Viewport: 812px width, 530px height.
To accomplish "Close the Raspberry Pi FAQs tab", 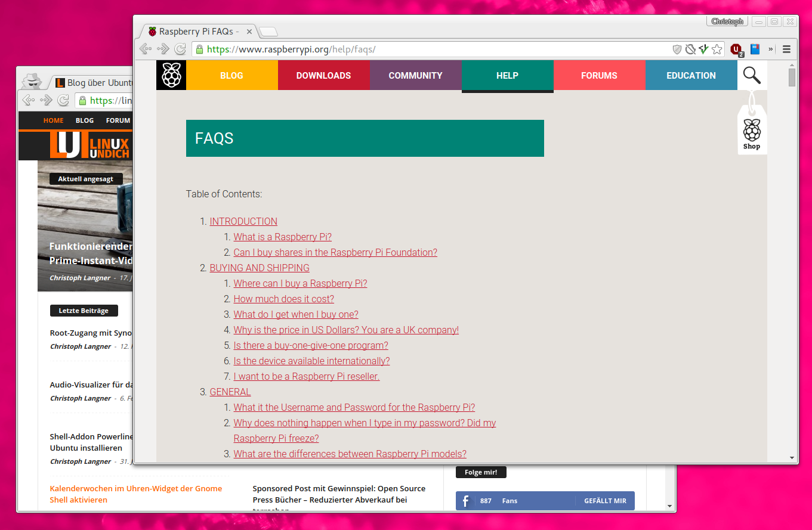I will coord(249,32).
